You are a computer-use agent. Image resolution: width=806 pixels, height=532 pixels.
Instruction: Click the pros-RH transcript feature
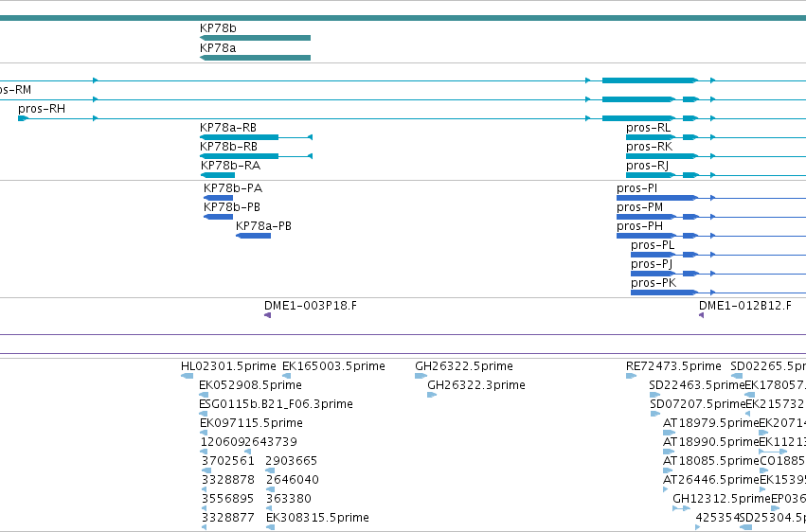tap(23, 118)
